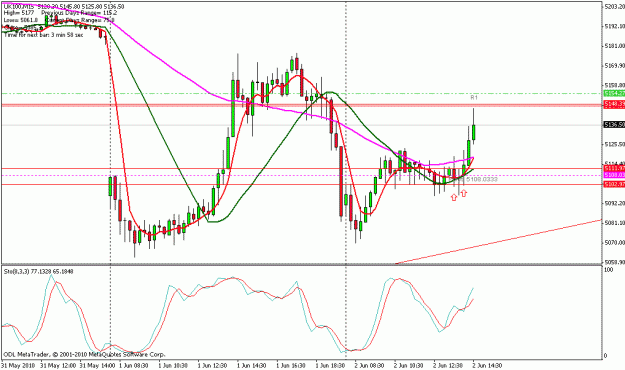The image size is (625, 370).
Task: Click 'Time for next bar: 3 min 58 sec'
Action: (x=43, y=35)
